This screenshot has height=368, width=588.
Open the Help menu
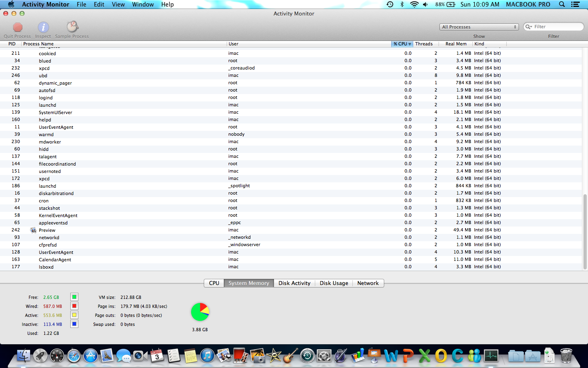tap(167, 4)
